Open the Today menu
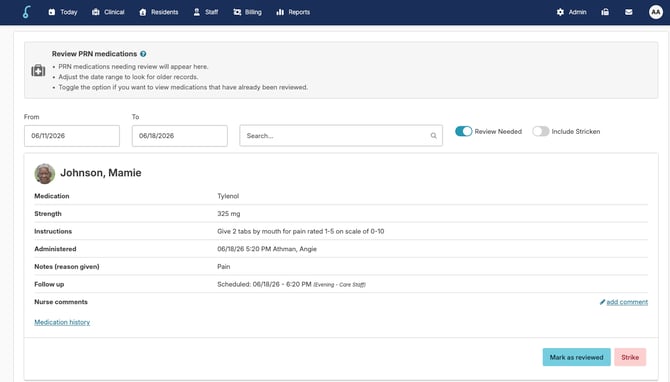This screenshot has height=382, width=670. tap(63, 12)
